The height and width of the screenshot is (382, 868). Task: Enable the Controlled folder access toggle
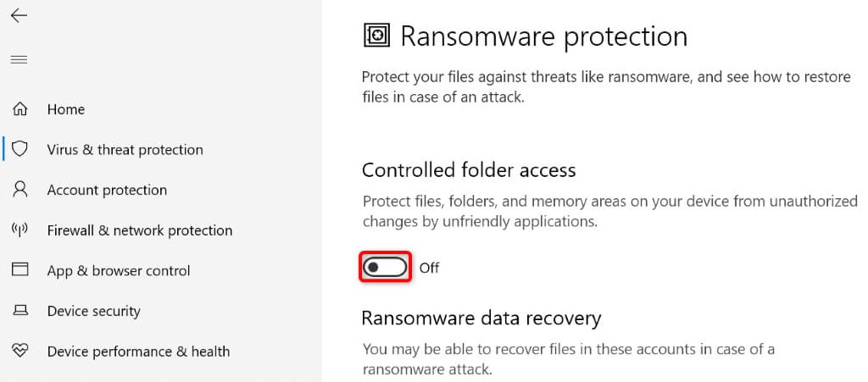point(386,268)
